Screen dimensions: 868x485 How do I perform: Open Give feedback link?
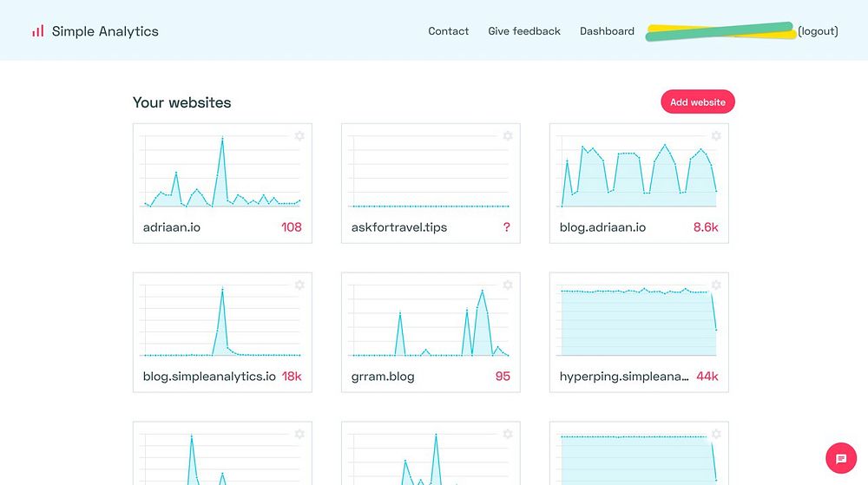524,31
